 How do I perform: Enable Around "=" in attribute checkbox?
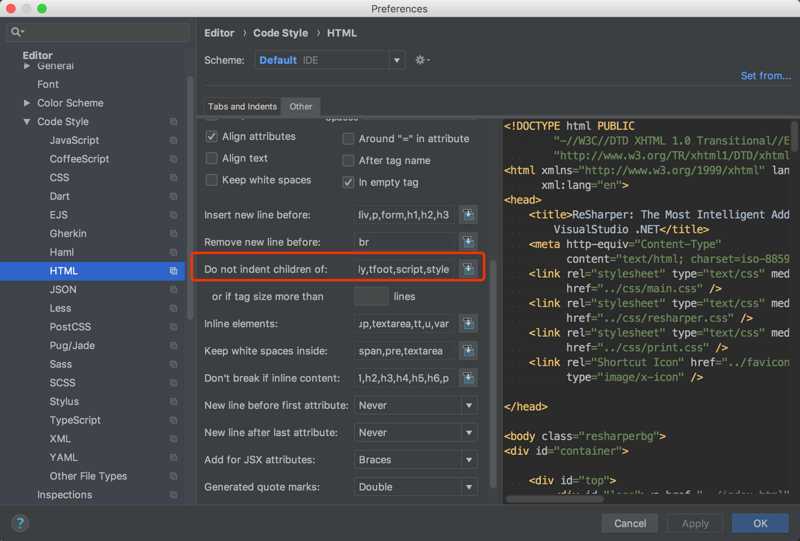pyautogui.click(x=348, y=138)
